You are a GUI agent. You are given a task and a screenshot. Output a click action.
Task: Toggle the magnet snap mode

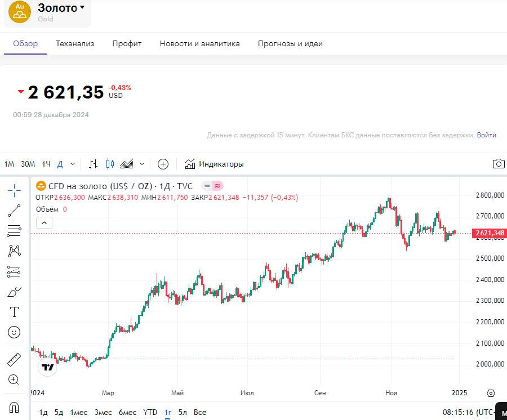pos(15,406)
